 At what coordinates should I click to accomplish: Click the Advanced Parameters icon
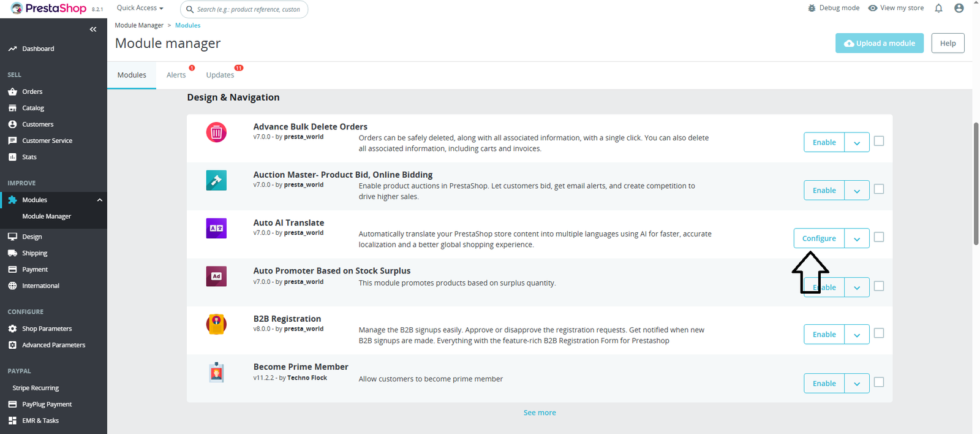[12, 345]
